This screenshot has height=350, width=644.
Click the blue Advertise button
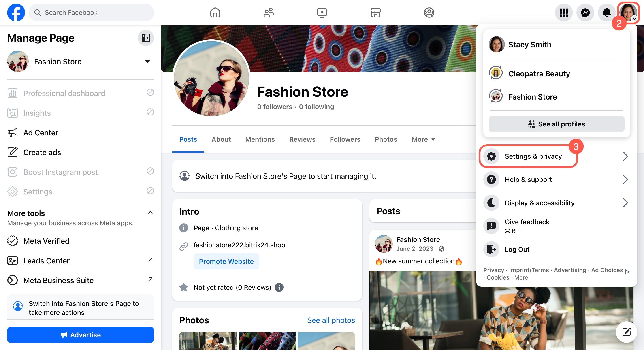pyautogui.click(x=81, y=335)
